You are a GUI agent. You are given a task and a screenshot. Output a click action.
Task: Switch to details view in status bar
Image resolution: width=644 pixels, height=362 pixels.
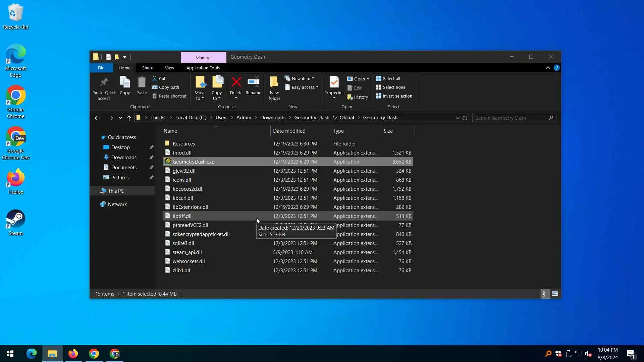544,294
